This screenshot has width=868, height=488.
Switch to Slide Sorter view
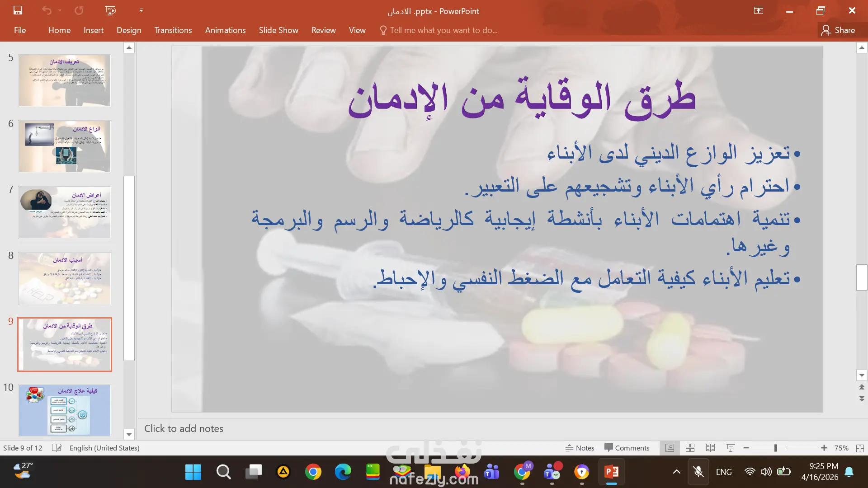[690, 448]
